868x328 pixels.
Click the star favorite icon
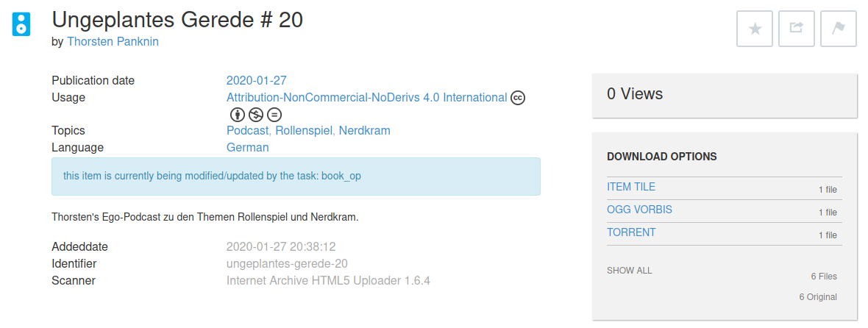click(x=755, y=28)
